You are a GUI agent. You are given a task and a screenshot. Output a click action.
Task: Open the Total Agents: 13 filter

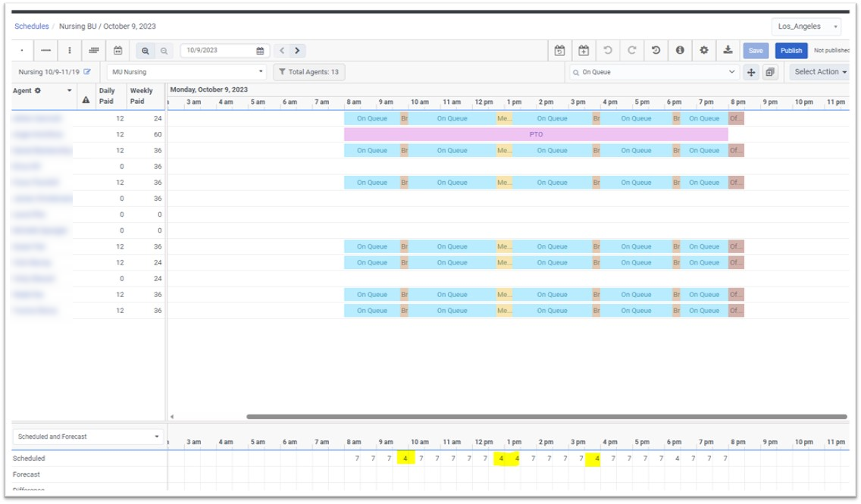(x=309, y=72)
